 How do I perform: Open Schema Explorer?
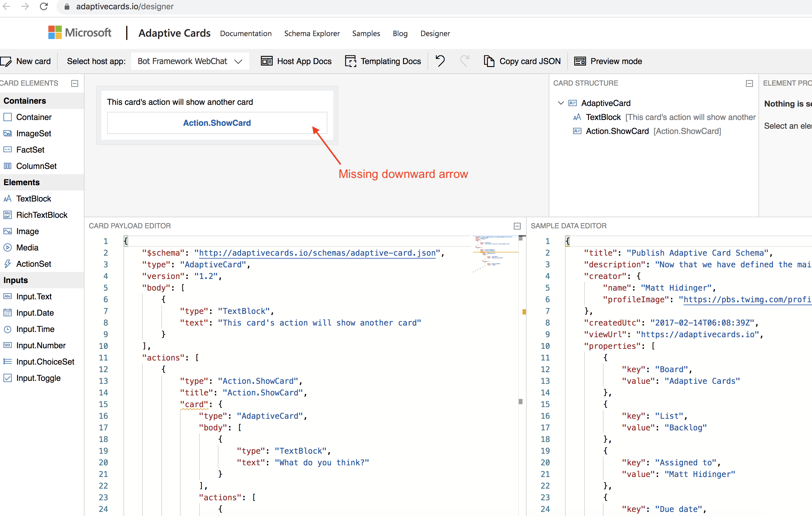(x=312, y=33)
